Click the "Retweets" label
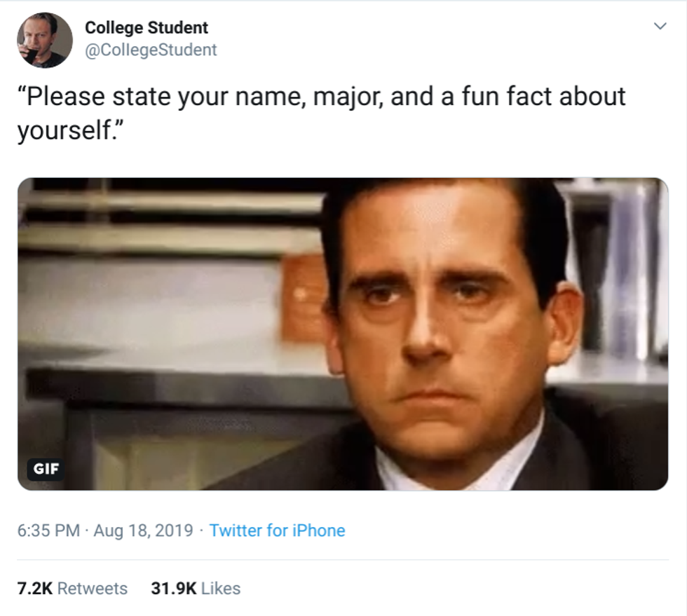Image resolution: width=687 pixels, height=616 pixels. tap(93, 588)
